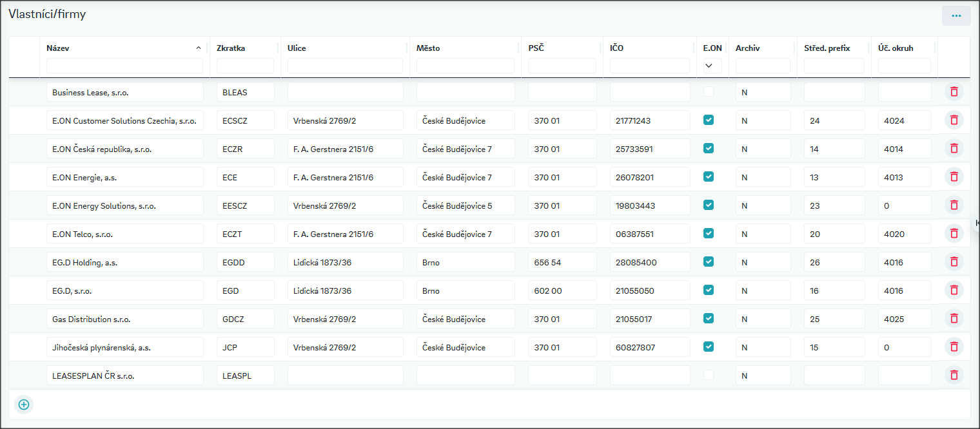Image resolution: width=980 pixels, height=429 pixels.
Task: Sort by the IČO column header
Action: click(x=616, y=48)
